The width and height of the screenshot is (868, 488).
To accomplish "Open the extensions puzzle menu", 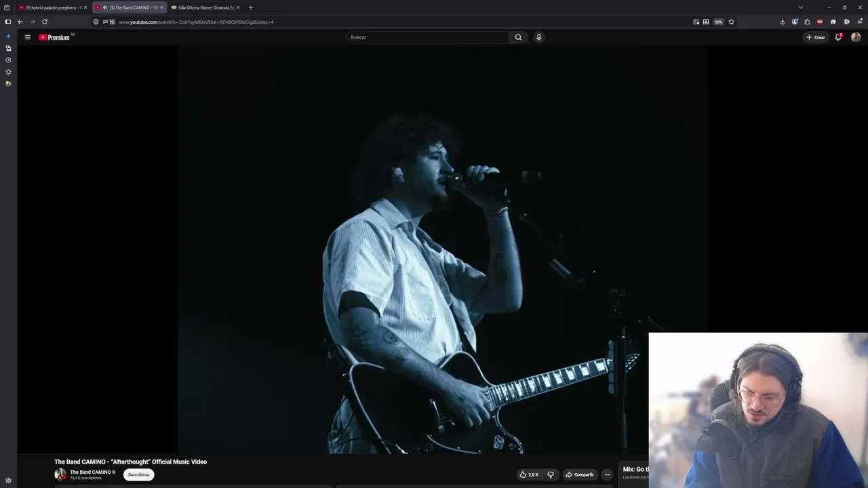I will tap(807, 22).
